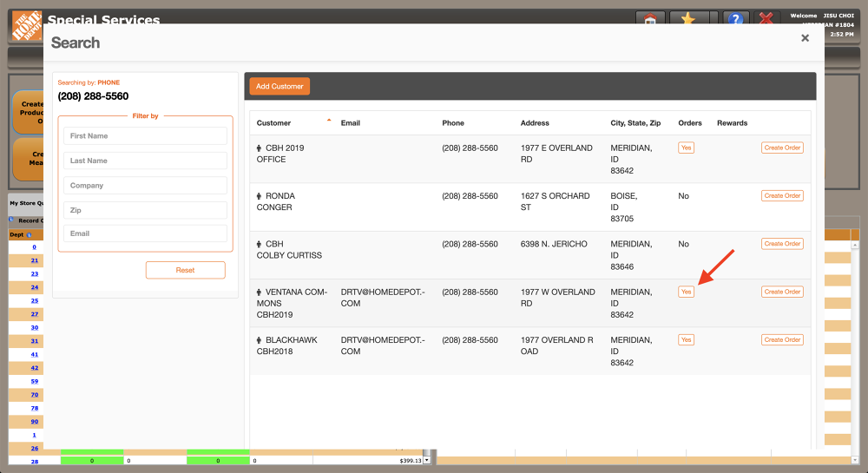Sort by the Customer column header arrow
This screenshot has width=868, height=473.
(x=329, y=122)
